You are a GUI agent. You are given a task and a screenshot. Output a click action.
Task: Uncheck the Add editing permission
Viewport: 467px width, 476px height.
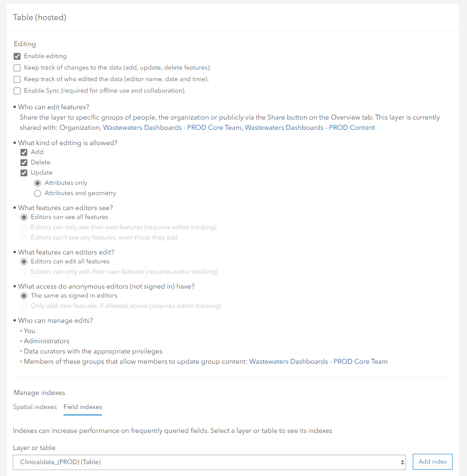[x=24, y=152]
